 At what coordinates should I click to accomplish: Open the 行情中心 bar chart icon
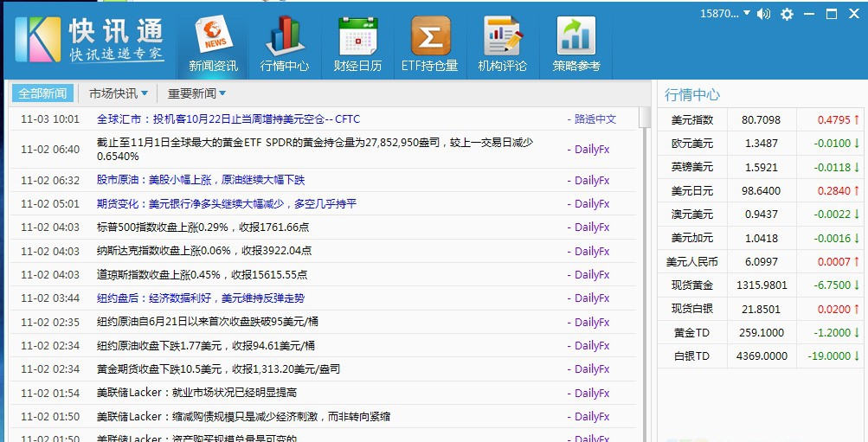click(285, 45)
